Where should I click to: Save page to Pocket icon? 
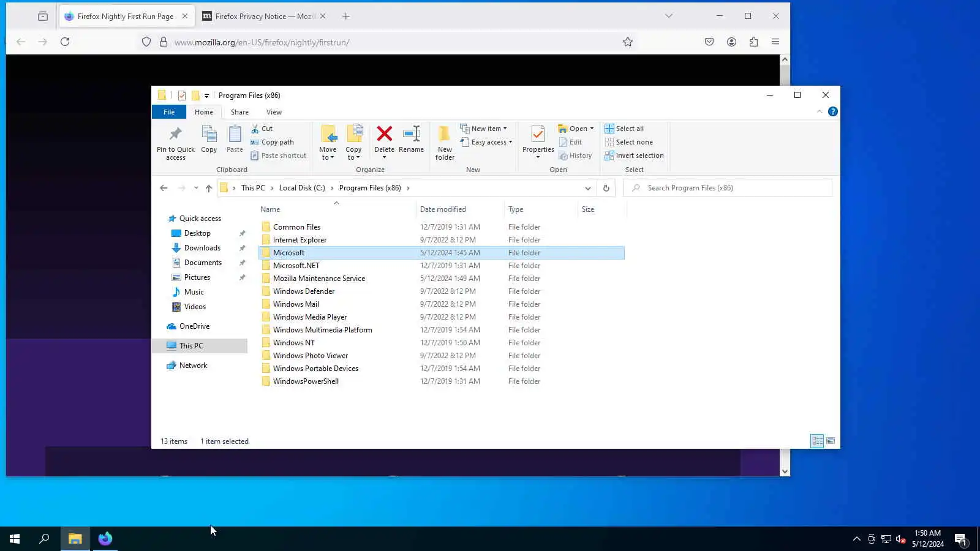[709, 42]
